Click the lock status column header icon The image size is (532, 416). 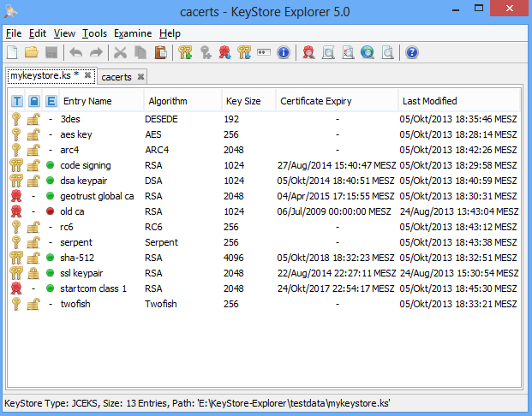[x=34, y=101]
